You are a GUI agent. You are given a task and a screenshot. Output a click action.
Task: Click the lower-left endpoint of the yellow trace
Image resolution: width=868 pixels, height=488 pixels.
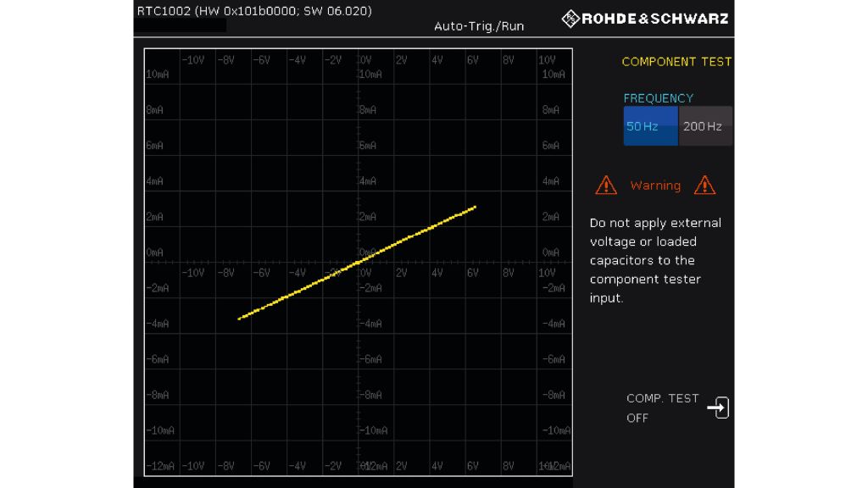pyautogui.click(x=240, y=319)
